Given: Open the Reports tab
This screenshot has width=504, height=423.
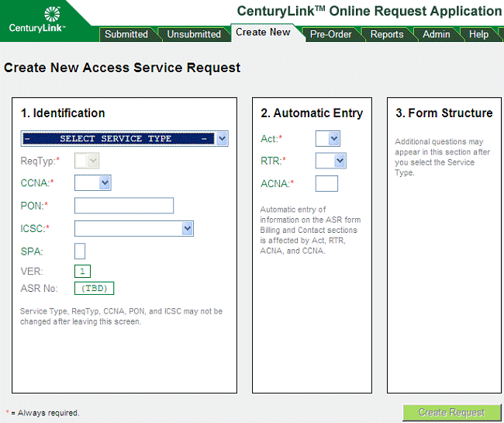Looking at the screenshot, I should click(386, 34).
